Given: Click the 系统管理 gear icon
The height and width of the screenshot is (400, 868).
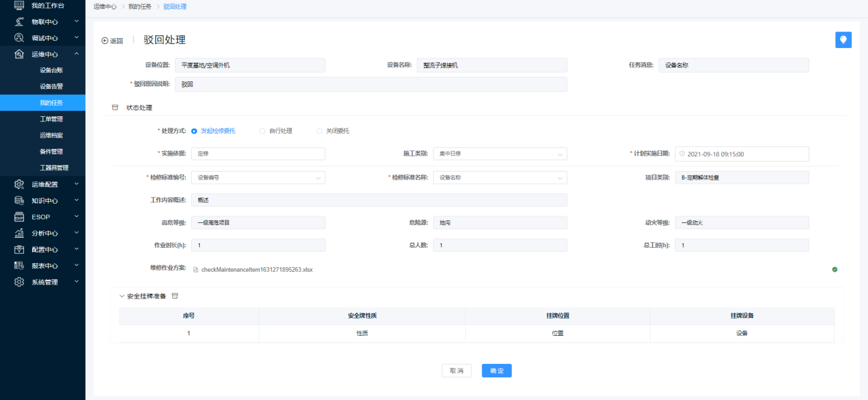Looking at the screenshot, I should (x=19, y=282).
